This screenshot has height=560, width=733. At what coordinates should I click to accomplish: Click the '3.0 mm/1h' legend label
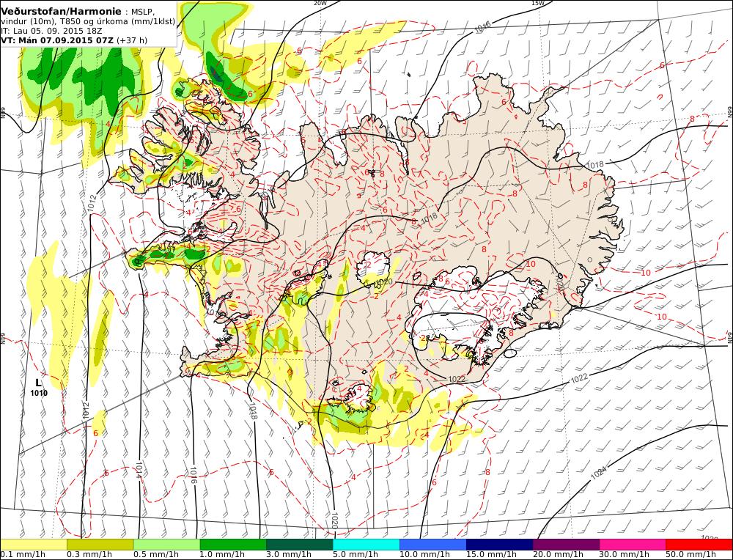289,555
